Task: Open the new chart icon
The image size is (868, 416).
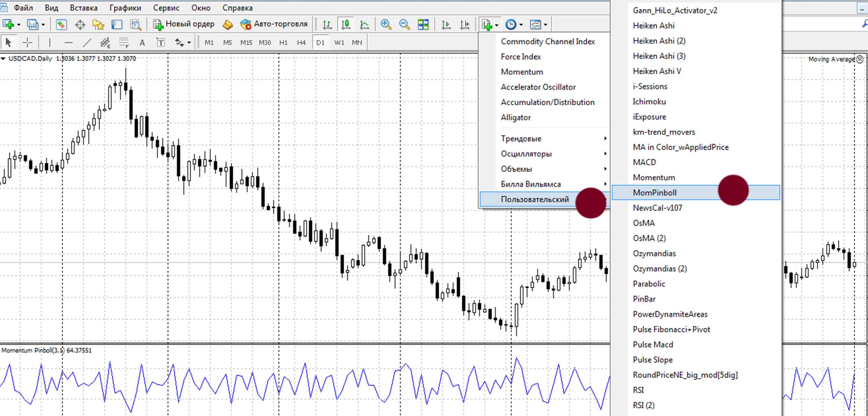Action: coord(8,24)
